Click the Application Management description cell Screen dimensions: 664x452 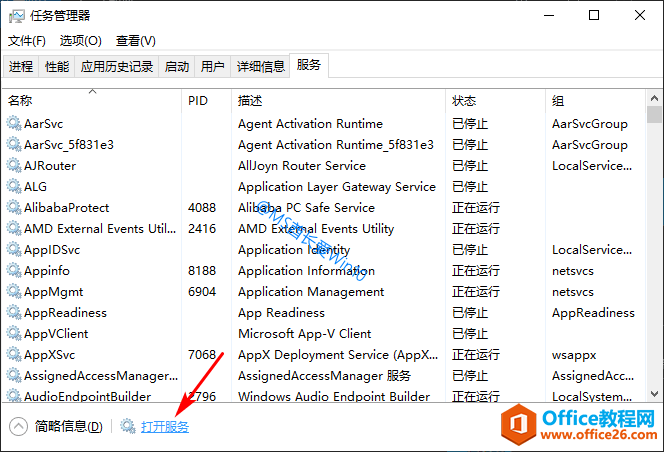(x=311, y=291)
